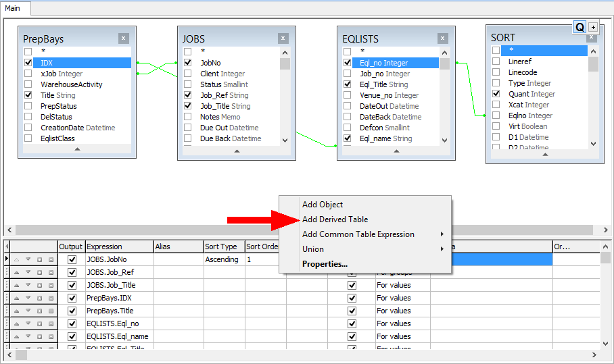Image resolution: width=614 pixels, height=364 pixels.
Task: Open Properties from the context menu
Action: click(x=325, y=264)
